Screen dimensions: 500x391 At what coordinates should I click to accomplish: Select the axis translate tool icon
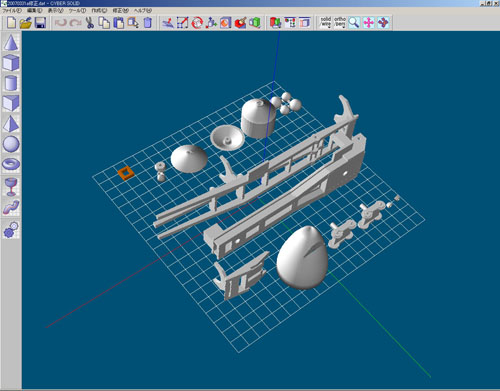coord(211,23)
